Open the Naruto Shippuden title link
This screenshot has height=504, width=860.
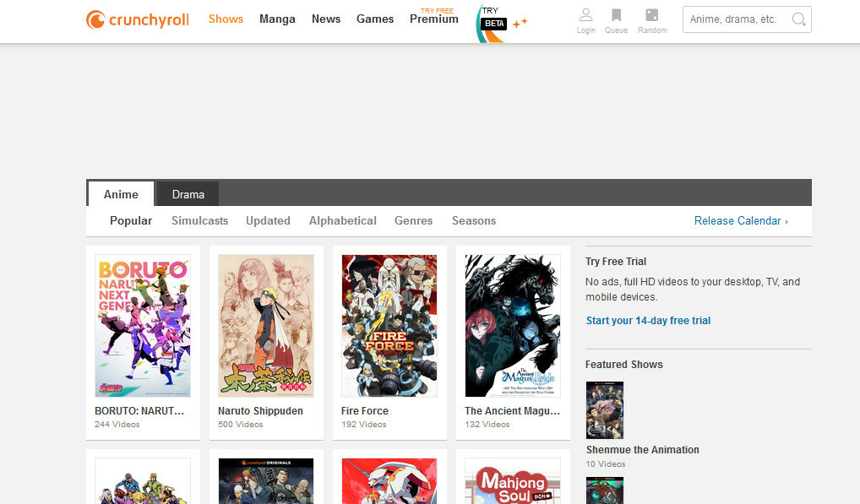click(260, 411)
